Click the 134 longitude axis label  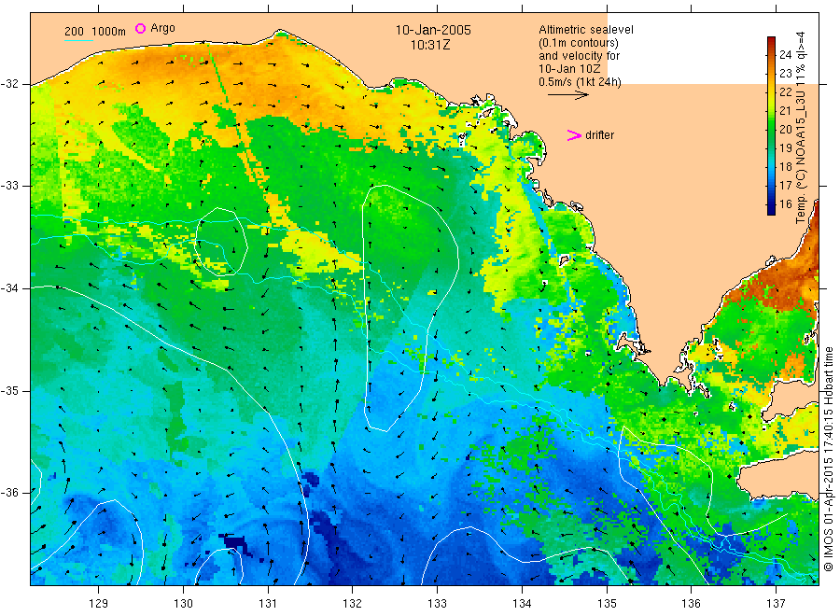tap(522, 604)
